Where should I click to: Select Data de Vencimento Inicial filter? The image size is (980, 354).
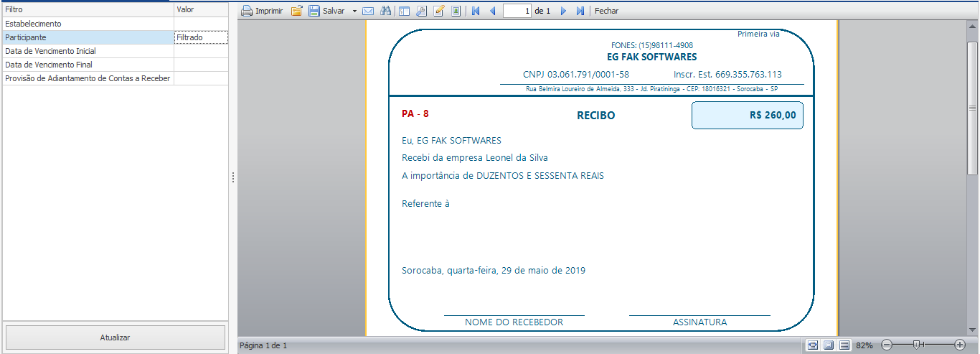tap(87, 51)
